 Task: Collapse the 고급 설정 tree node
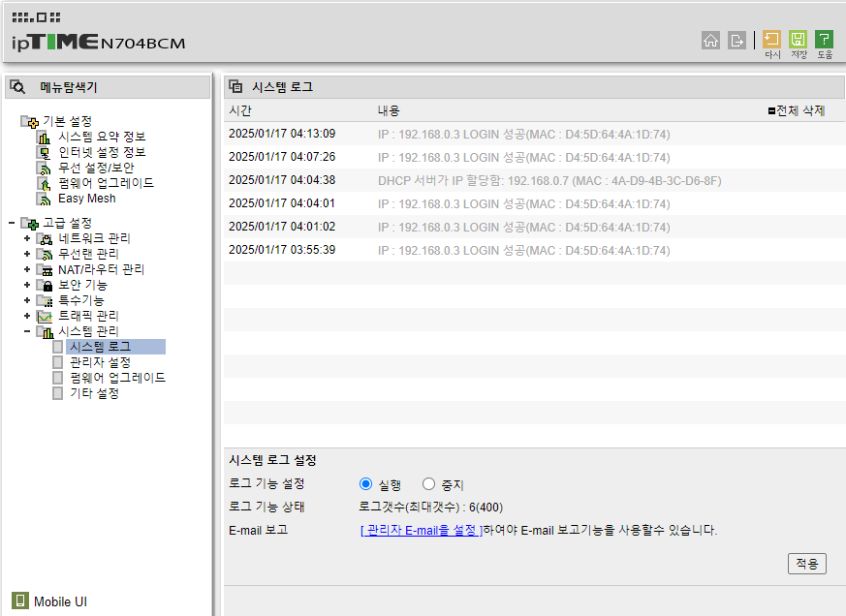tap(12, 222)
